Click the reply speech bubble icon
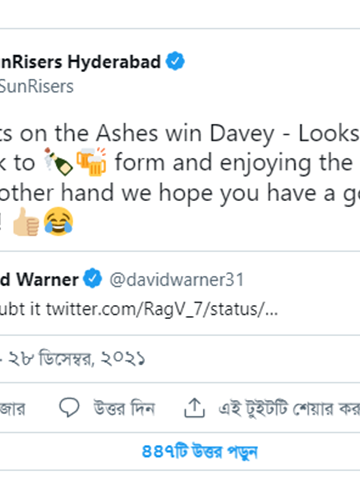360x483 pixels. (x=69, y=407)
